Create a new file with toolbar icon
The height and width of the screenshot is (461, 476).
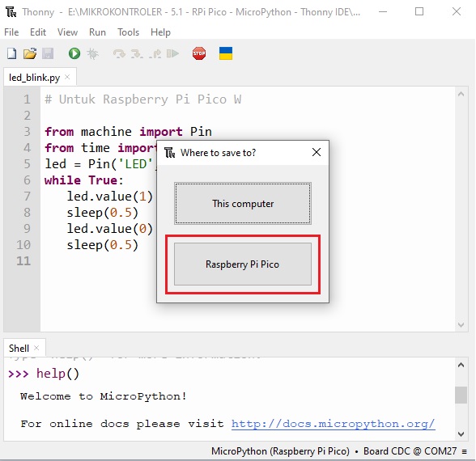(12, 53)
